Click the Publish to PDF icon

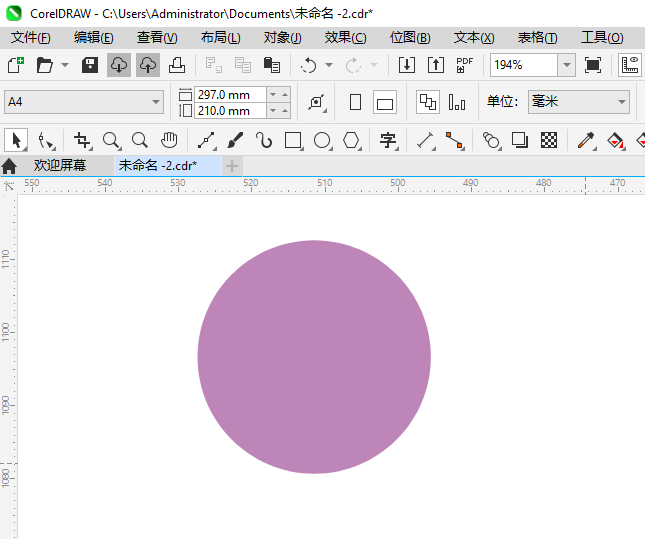[464, 65]
